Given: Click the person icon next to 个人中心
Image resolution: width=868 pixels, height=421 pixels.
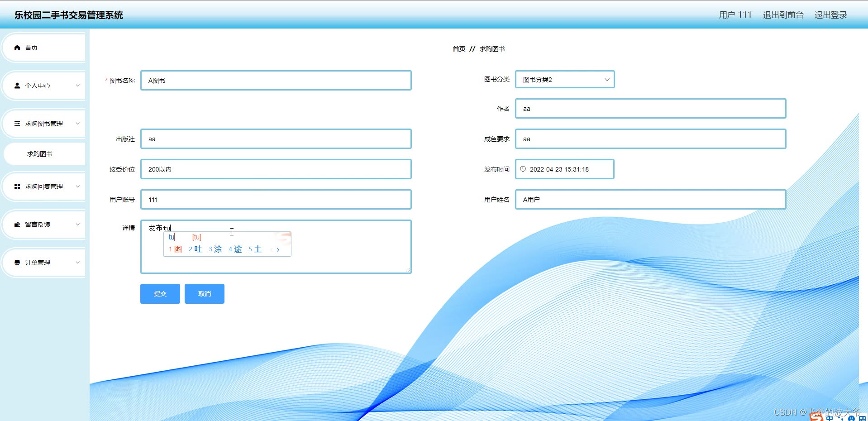Looking at the screenshot, I should 17,86.
